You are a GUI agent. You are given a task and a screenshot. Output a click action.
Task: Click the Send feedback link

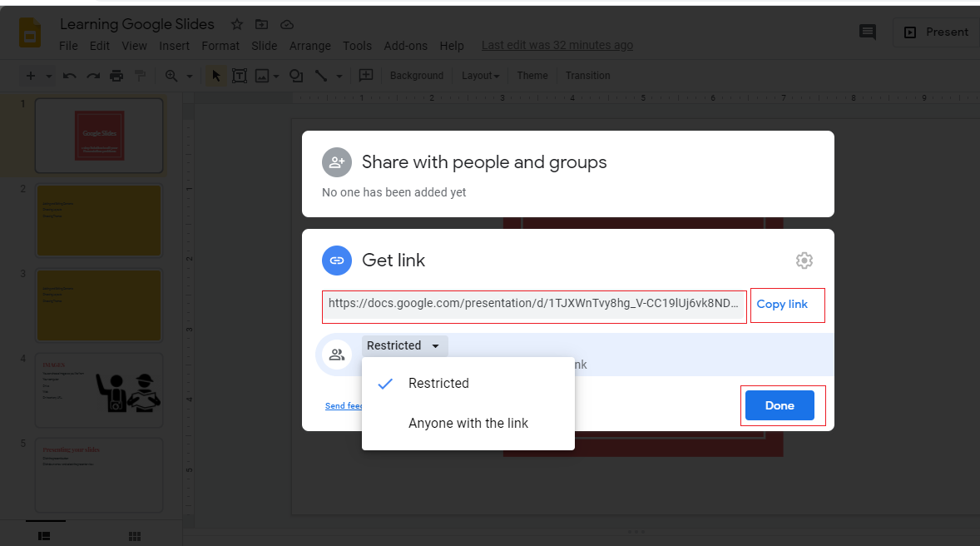pos(344,406)
